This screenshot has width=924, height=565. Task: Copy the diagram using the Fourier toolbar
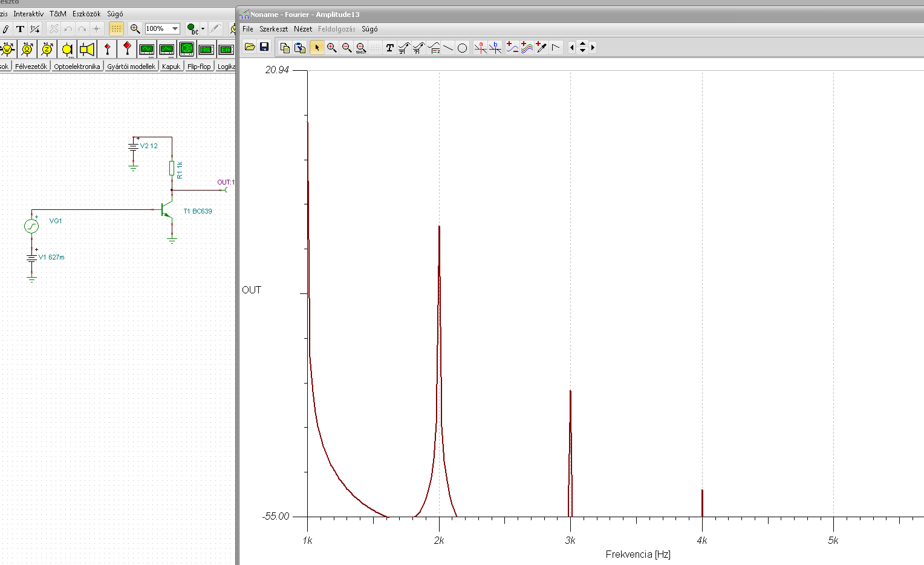[285, 48]
